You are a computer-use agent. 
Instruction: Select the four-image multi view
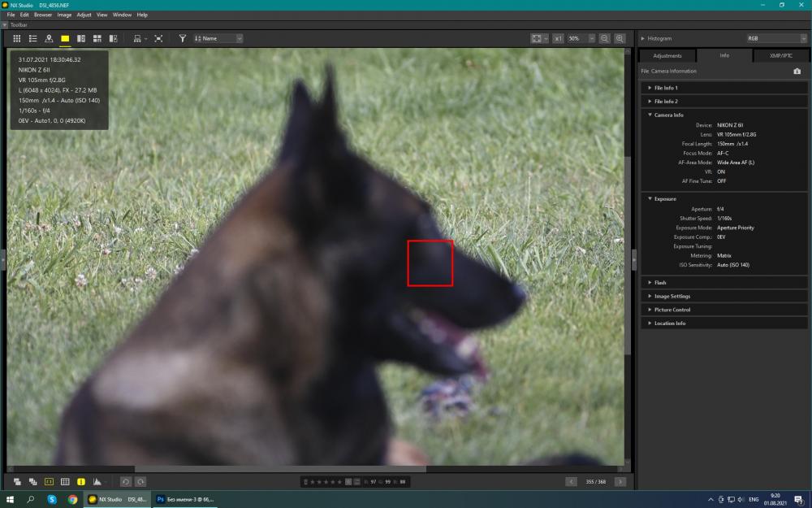coord(97,38)
